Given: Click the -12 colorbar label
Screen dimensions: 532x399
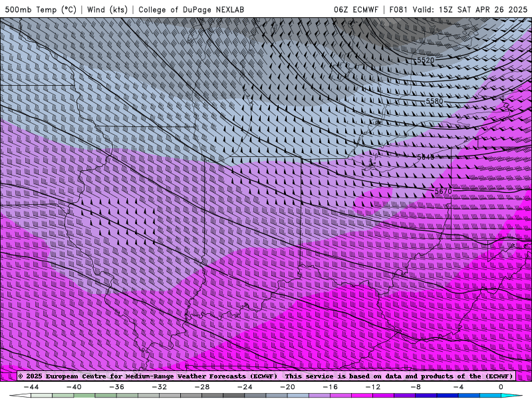Looking at the screenshot, I should pyautogui.click(x=373, y=387).
